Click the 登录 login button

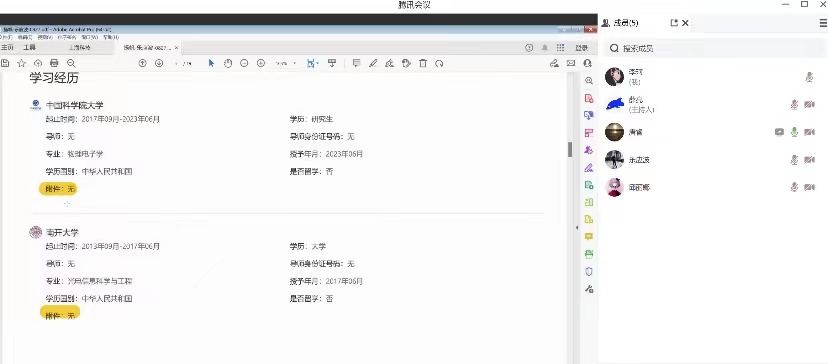pyautogui.click(x=581, y=48)
